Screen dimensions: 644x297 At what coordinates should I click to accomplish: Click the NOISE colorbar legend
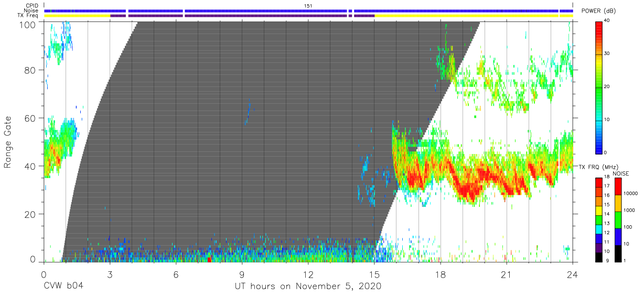pos(618,219)
